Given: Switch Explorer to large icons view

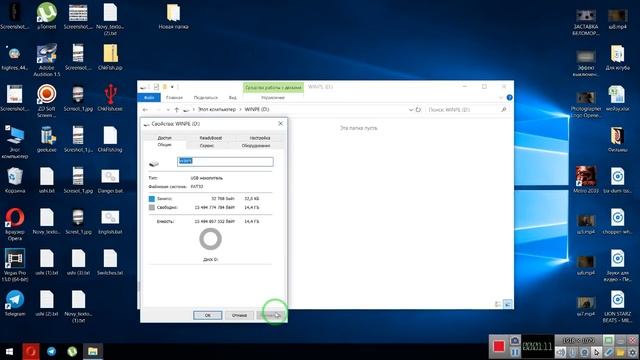Looking at the screenshot, I should pyautogui.click(x=507, y=304).
